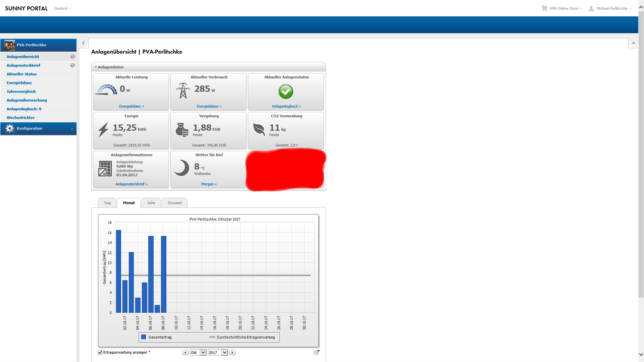This screenshot has height=362, width=644.
Task: Toggle Ertragserwartung anzeigen checkbox
Action: click(100, 352)
